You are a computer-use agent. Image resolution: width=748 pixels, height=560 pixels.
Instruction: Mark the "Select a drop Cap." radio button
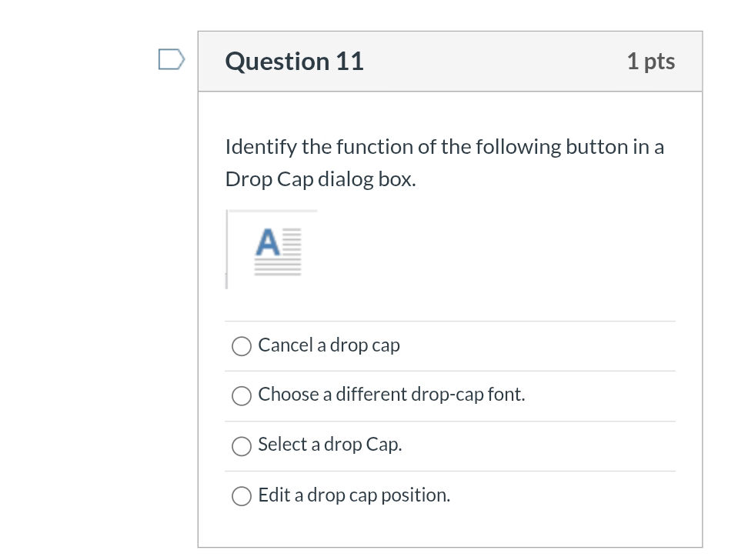tap(242, 445)
